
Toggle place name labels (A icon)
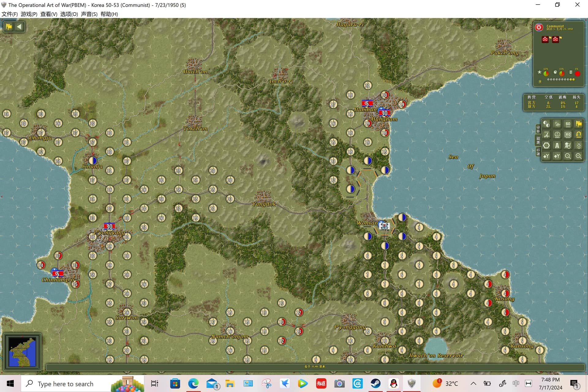point(557,145)
